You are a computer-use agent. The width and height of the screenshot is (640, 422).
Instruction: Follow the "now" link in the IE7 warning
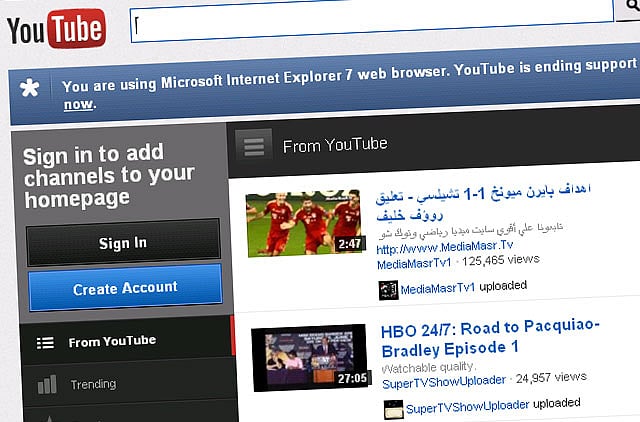tap(78, 104)
